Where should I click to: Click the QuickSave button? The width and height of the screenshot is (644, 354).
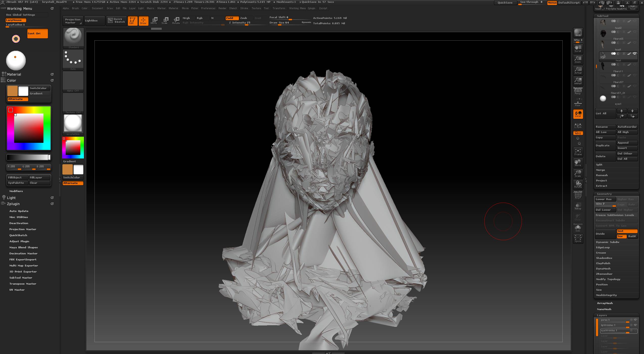[x=505, y=3]
